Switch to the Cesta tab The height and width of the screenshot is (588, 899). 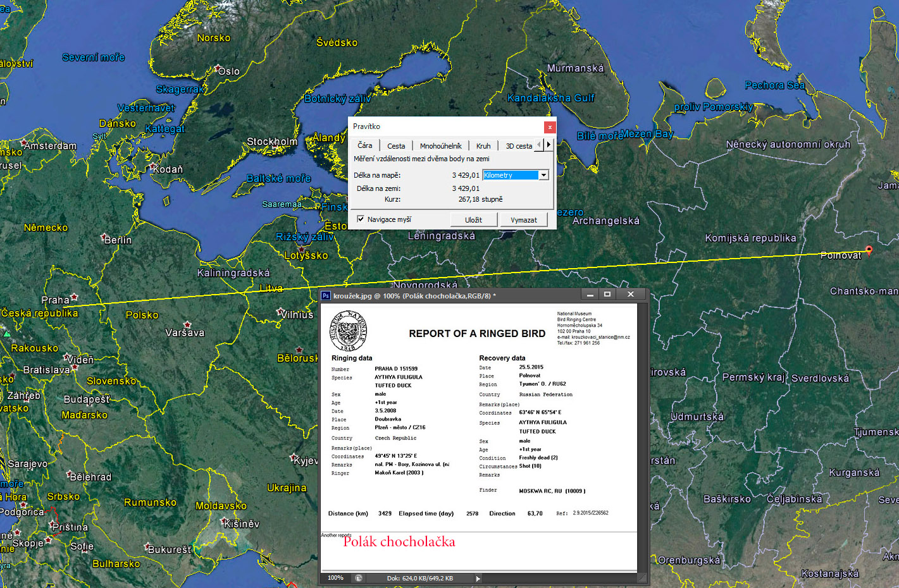[x=396, y=146]
